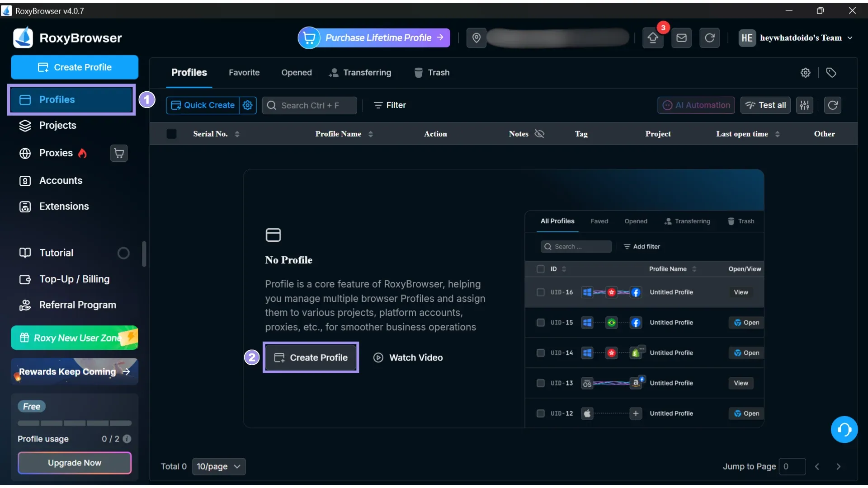Image resolution: width=868 pixels, height=488 pixels.
Task: Open the Roxy New User Zone banner
Action: [x=75, y=338]
